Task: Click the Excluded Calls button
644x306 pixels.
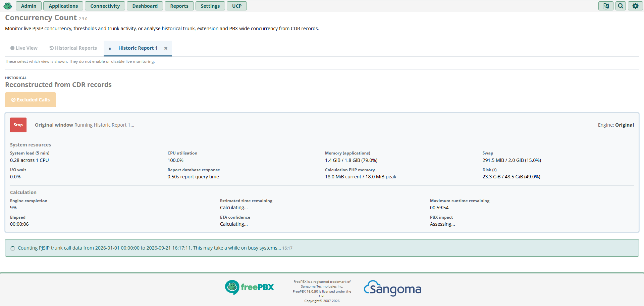Action: click(x=31, y=100)
